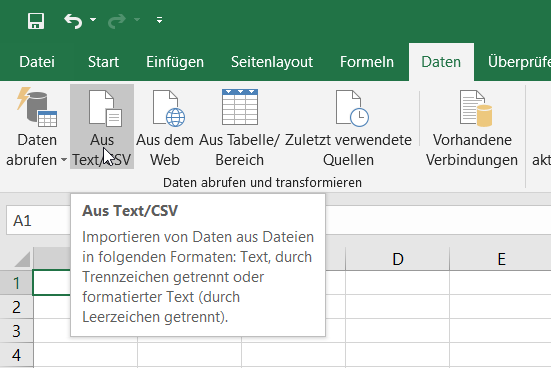Open the Formeln tab
The height and width of the screenshot is (368, 551).
(x=367, y=62)
